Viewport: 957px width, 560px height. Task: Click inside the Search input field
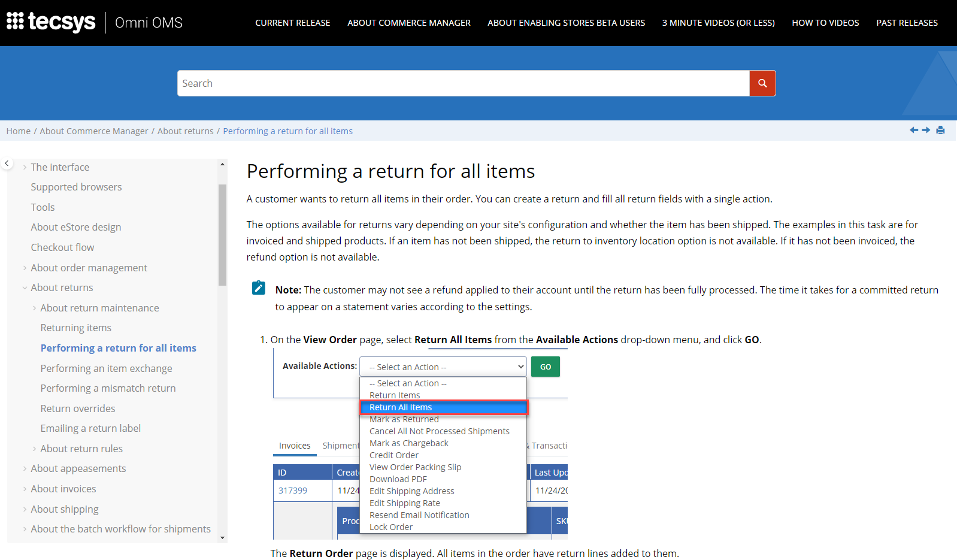click(x=463, y=83)
